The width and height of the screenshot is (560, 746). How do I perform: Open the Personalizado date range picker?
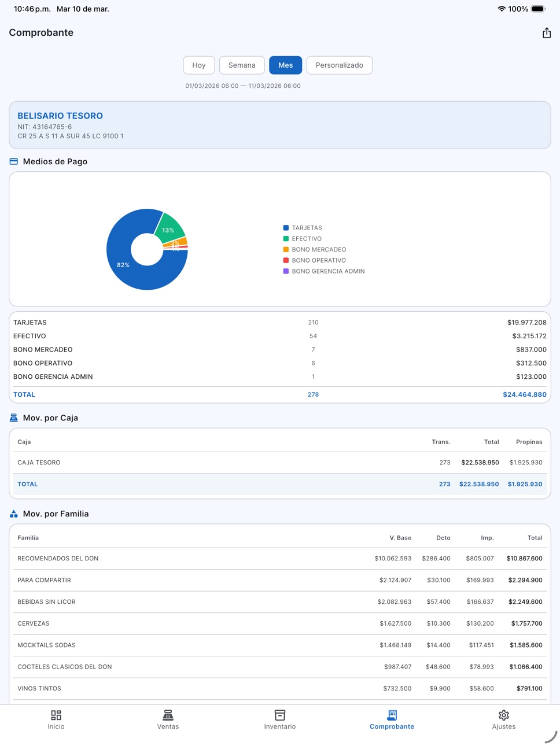[340, 65]
